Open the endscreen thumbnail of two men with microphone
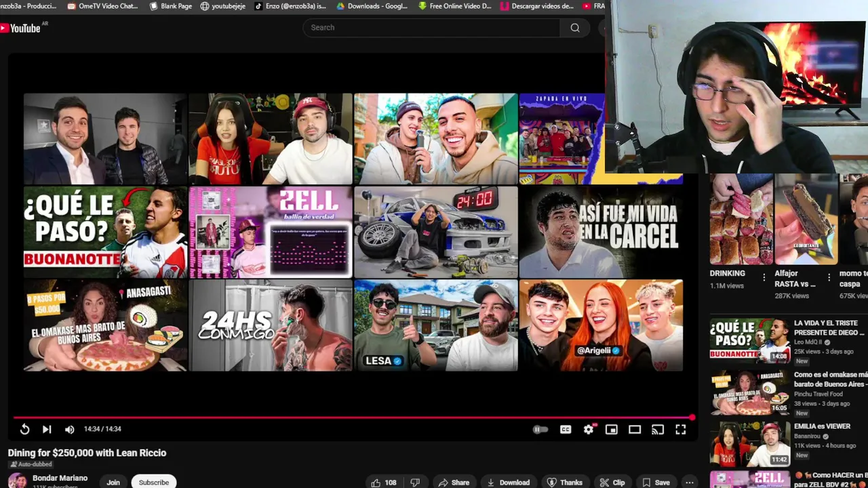Viewport: 868px width, 488px height. pos(436,139)
